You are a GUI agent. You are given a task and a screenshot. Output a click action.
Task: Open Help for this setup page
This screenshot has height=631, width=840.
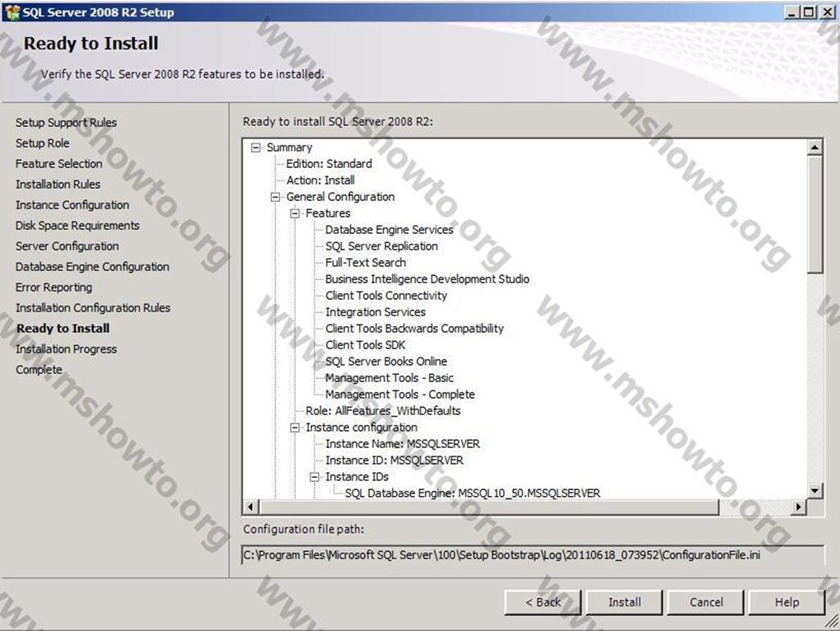coord(786,602)
